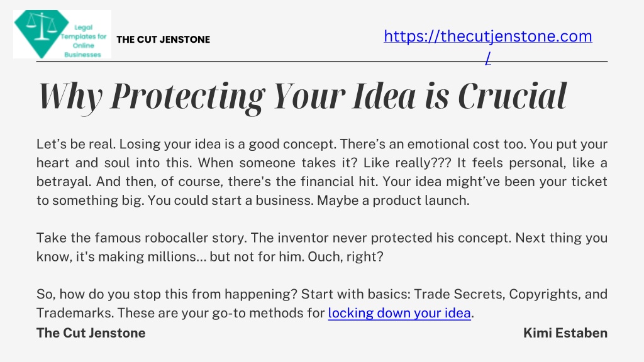The height and width of the screenshot is (362, 644).
Task: Select the "Why Protecting Your Idea is Crucial" title
Action: point(303,96)
